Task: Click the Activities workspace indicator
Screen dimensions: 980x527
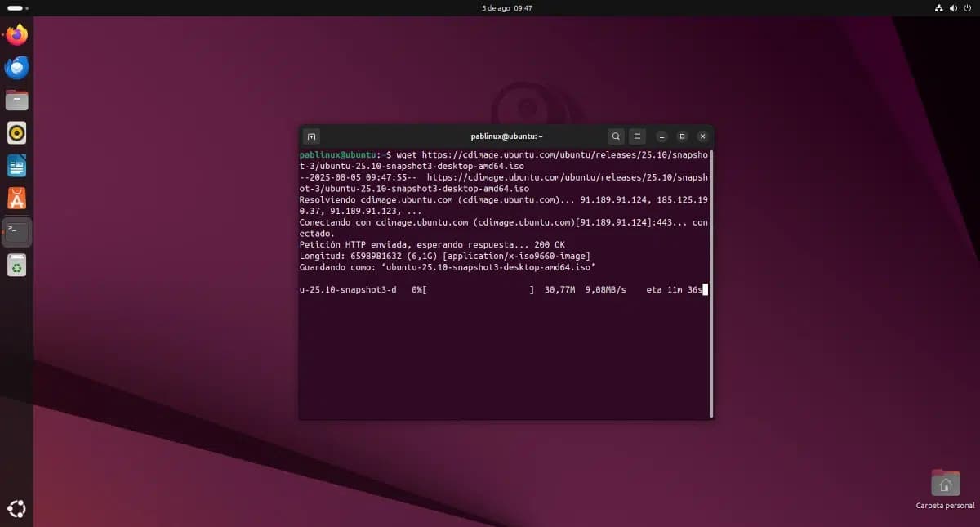Action: tap(16, 7)
